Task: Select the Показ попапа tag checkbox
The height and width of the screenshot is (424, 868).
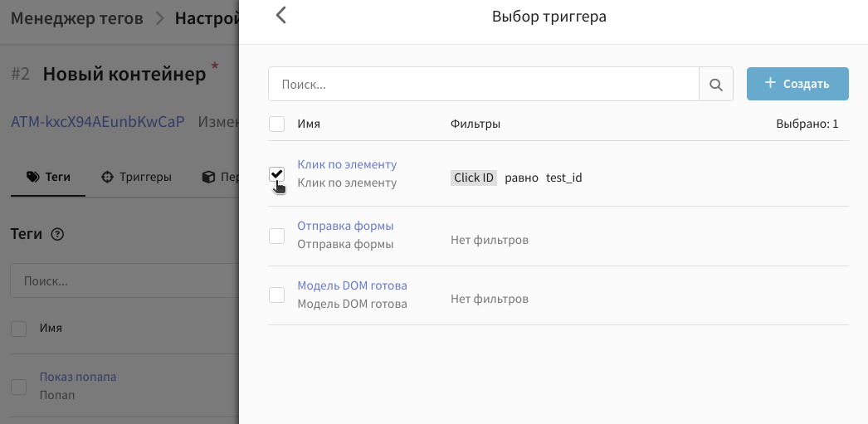Action: (x=18, y=386)
